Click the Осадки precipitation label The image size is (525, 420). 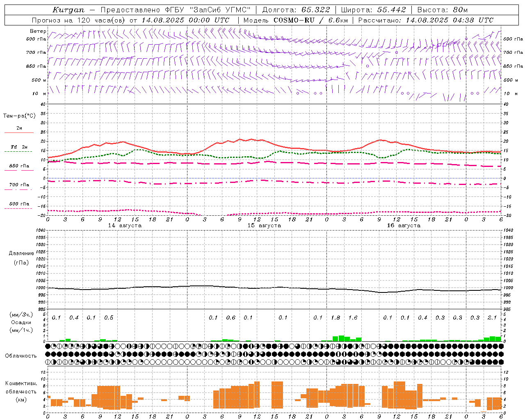tap(21, 322)
